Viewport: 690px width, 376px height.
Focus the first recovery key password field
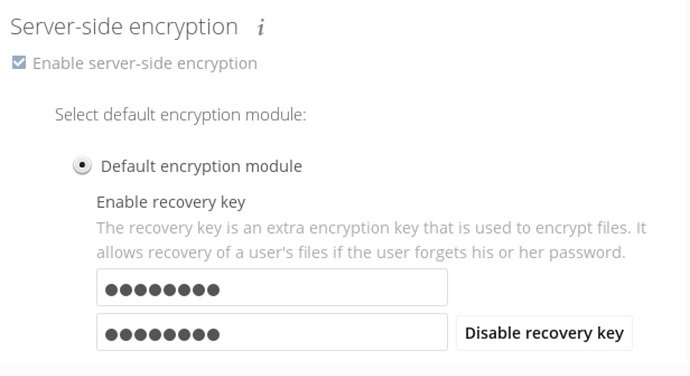pos(272,287)
